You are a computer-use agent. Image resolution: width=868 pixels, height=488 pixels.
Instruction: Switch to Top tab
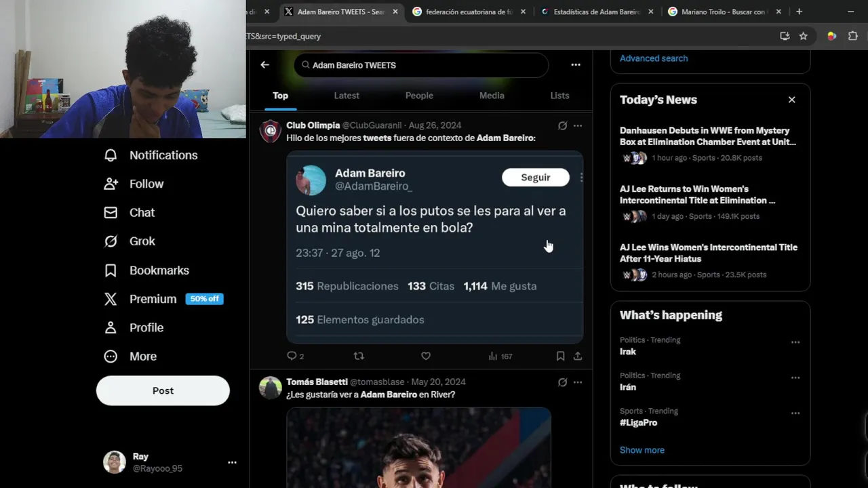tap(280, 96)
